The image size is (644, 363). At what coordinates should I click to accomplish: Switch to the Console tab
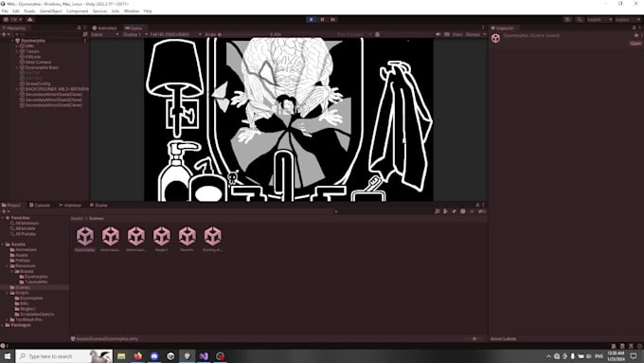coord(40,205)
